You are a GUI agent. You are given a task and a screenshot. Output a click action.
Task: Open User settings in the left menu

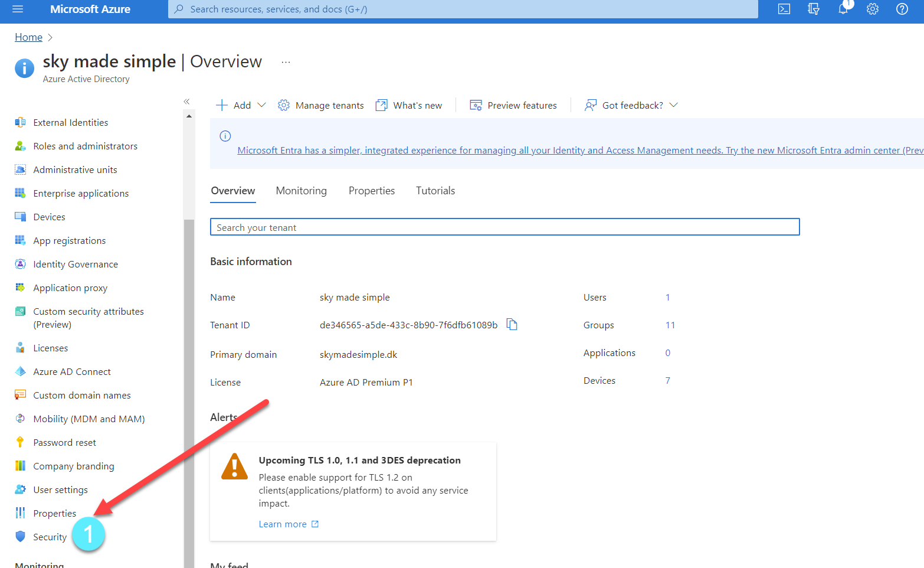click(x=61, y=490)
